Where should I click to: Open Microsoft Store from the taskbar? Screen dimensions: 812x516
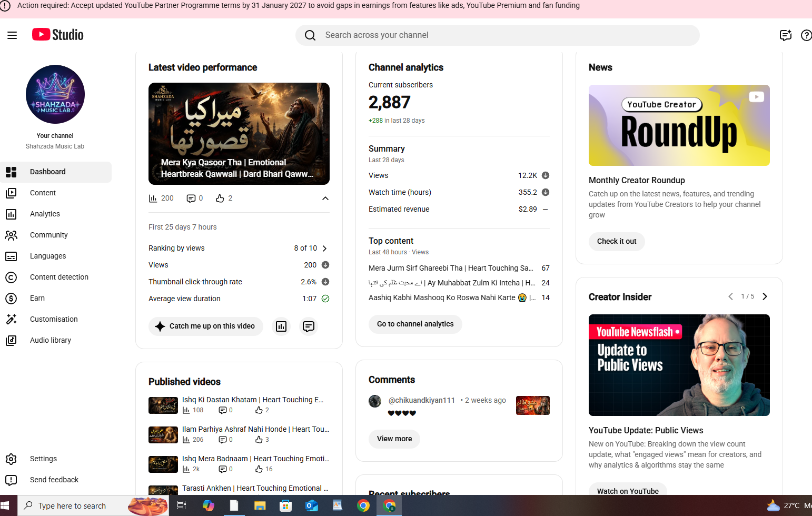click(286, 506)
